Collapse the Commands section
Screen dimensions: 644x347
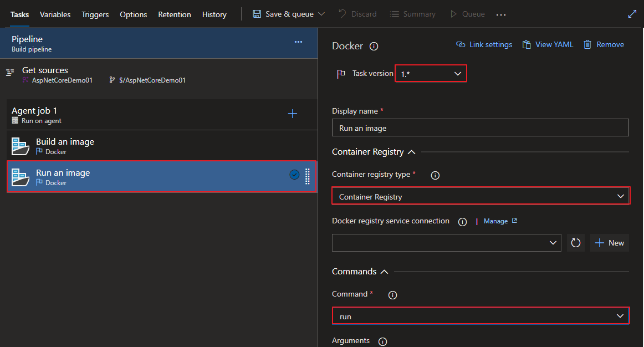tap(384, 272)
